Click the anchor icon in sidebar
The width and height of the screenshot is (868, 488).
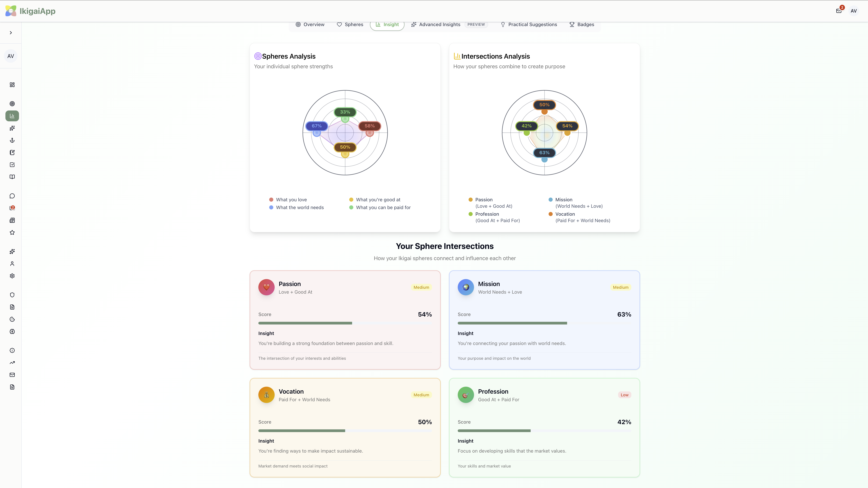point(12,140)
